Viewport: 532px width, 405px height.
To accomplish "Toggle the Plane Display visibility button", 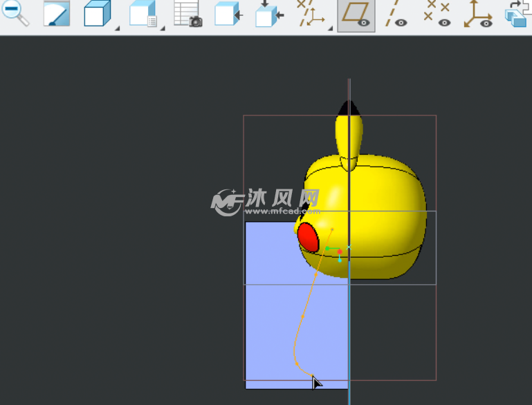I will click(x=356, y=16).
